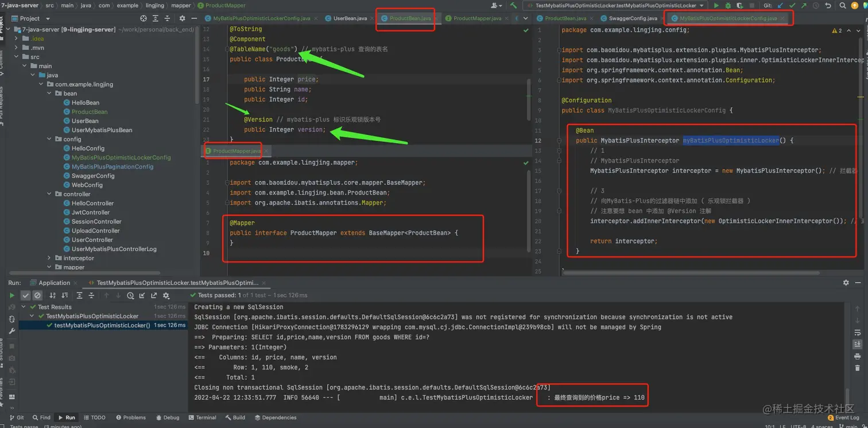Click the undo/rollback arrow in top toolbar

[828, 5]
